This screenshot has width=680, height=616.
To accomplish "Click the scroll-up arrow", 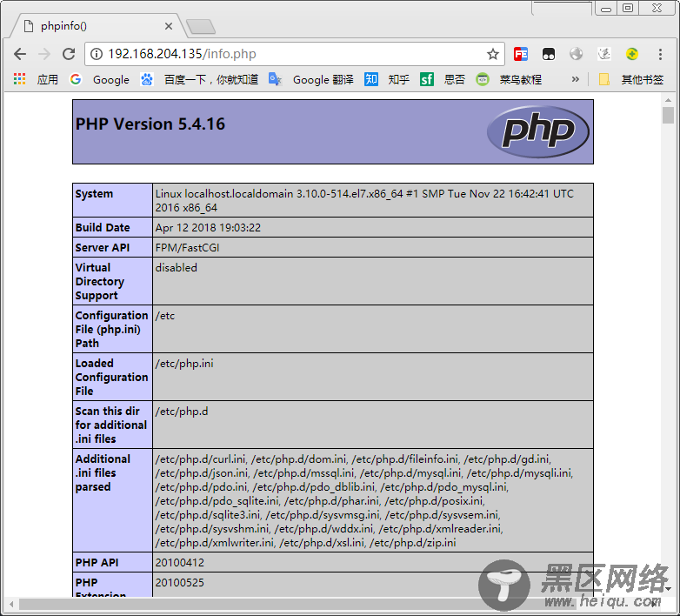I will coord(668,100).
